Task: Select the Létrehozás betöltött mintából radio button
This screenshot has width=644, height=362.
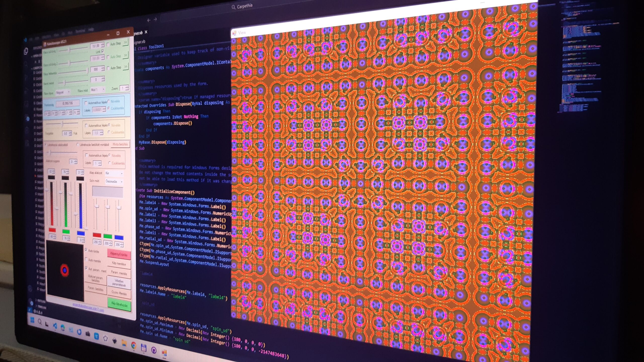Action: click(78, 145)
